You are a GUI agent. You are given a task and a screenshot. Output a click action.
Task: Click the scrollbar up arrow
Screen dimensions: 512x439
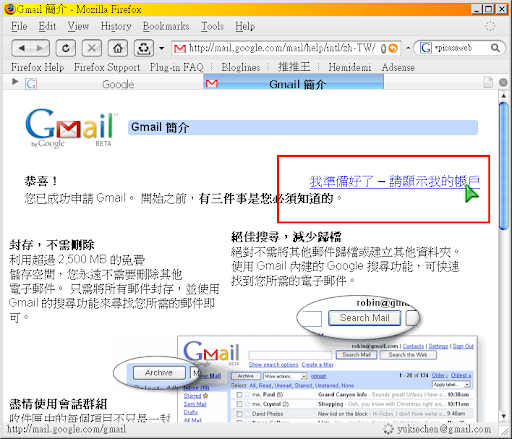[503, 96]
